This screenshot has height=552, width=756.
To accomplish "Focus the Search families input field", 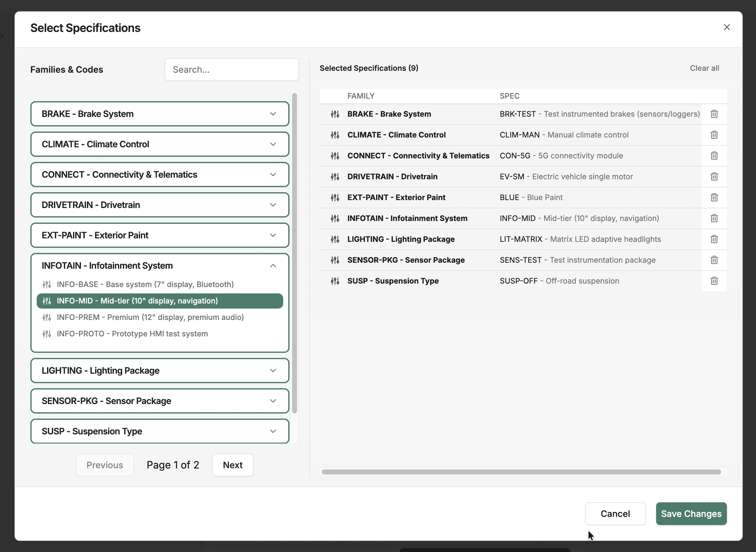I will pyautogui.click(x=232, y=70).
